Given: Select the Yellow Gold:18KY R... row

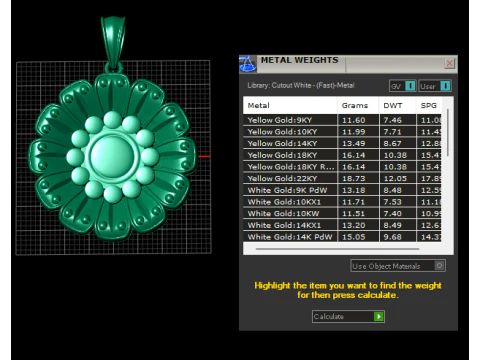Looking at the screenshot, I should pos(342,167).
